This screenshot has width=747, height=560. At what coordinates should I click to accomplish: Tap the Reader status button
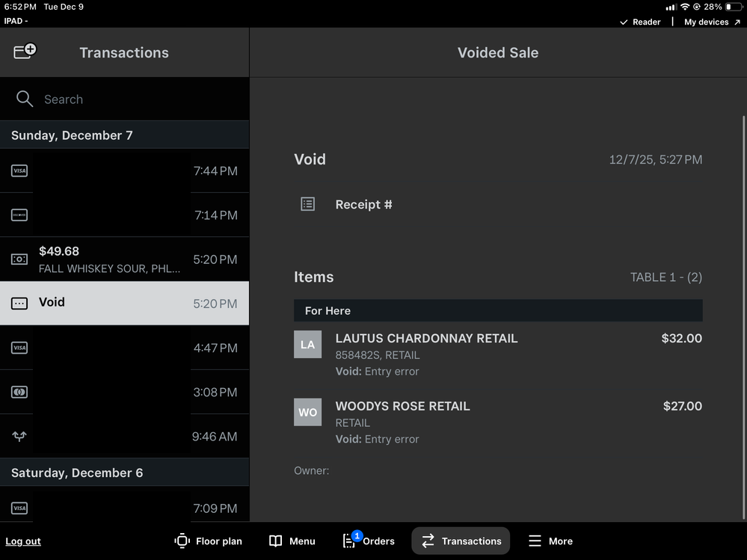point(640,22)
